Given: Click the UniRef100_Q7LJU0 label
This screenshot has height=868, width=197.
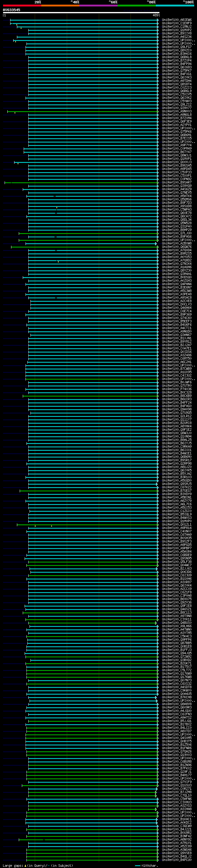Looking at the screenshot, I should tap(177, 233).
